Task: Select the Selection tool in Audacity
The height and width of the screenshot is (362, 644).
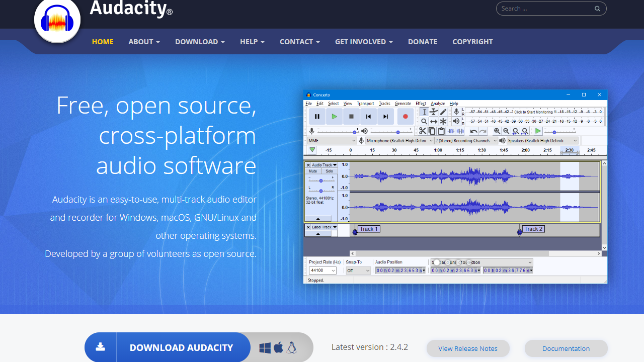Action: tap(425, 112)
